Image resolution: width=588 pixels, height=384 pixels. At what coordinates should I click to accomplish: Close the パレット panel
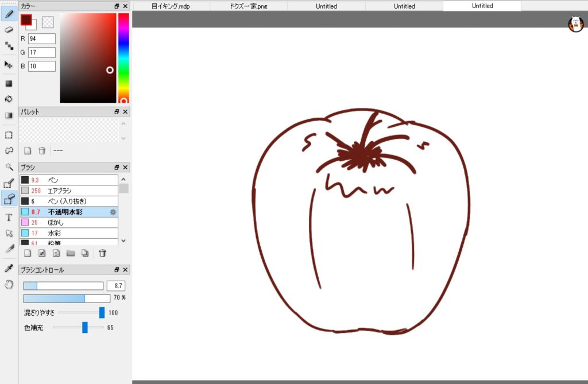coord(126,112)
